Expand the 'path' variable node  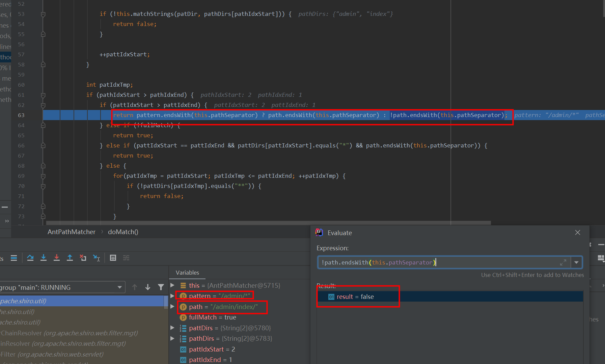click(172, 307)
